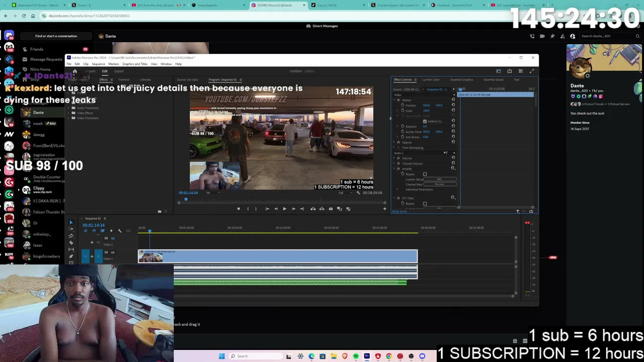The width and height of the screenshot is (644, 362).
Task: Expand the Video Effects bin
Action: coord(69,113)
